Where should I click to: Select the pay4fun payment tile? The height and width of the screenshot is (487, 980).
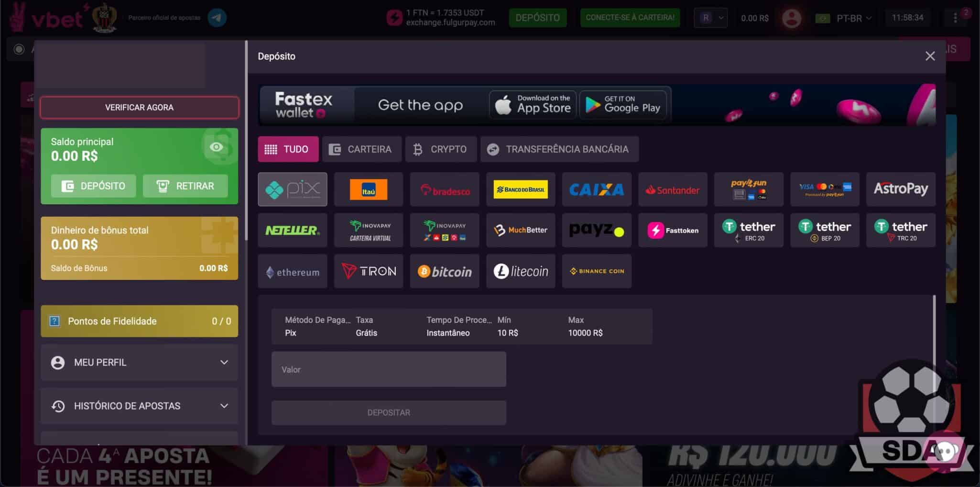[749, 189]
